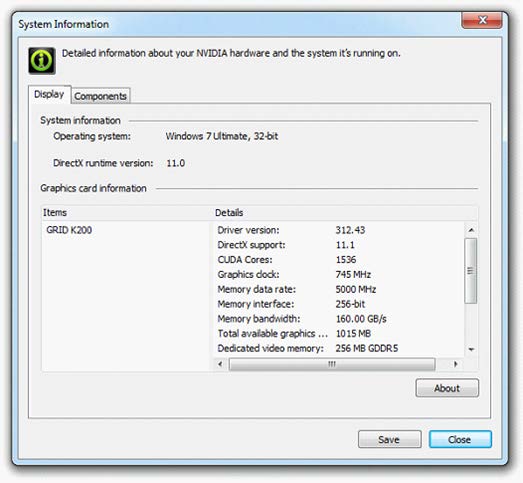Click the Operating system: label
This screenshot has height=483, width=523.
point(92,136)
